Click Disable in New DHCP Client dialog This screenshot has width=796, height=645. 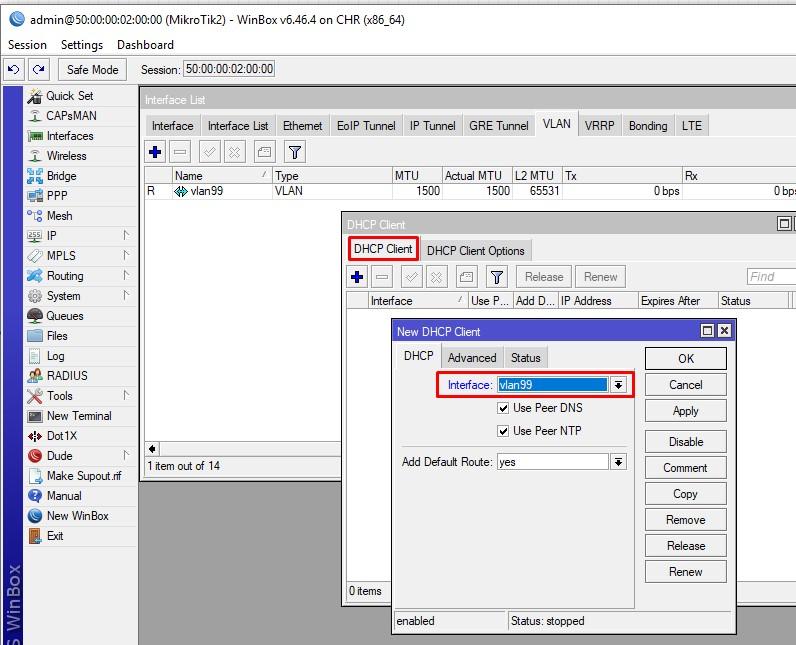(686, 442)
